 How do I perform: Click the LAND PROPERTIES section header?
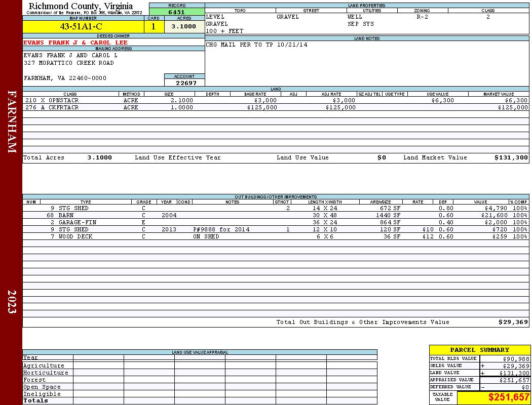tap(366, 6)
